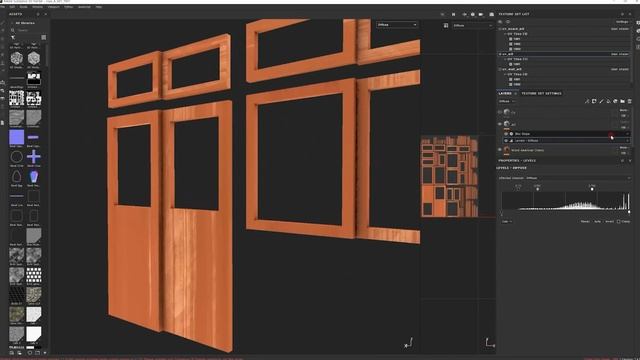640x360 pixels.
Task: Remove the Levels - Diffuse effect with its X
Action: (628, 140)
